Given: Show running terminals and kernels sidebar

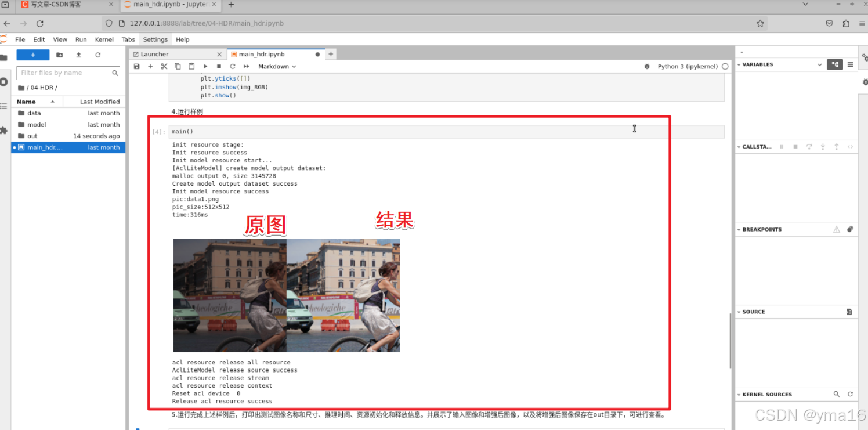Looking at the screenshot, I should click(x=3, y=82).
